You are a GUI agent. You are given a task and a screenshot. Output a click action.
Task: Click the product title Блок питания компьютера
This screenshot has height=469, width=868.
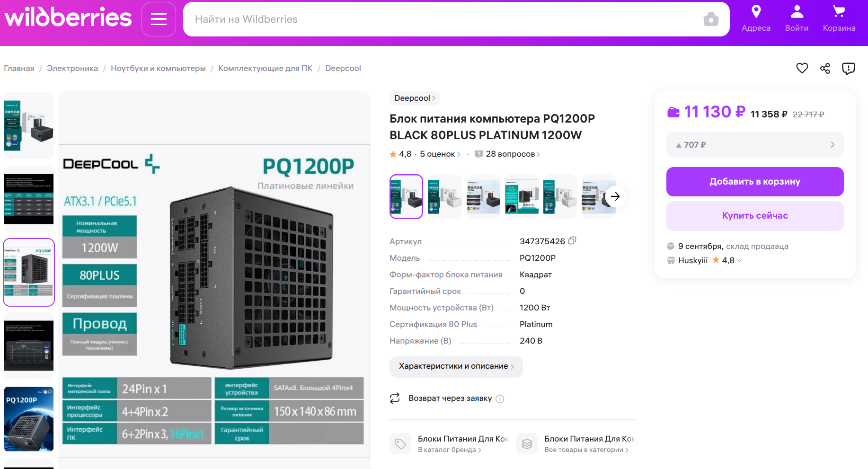tap(492, 127)
